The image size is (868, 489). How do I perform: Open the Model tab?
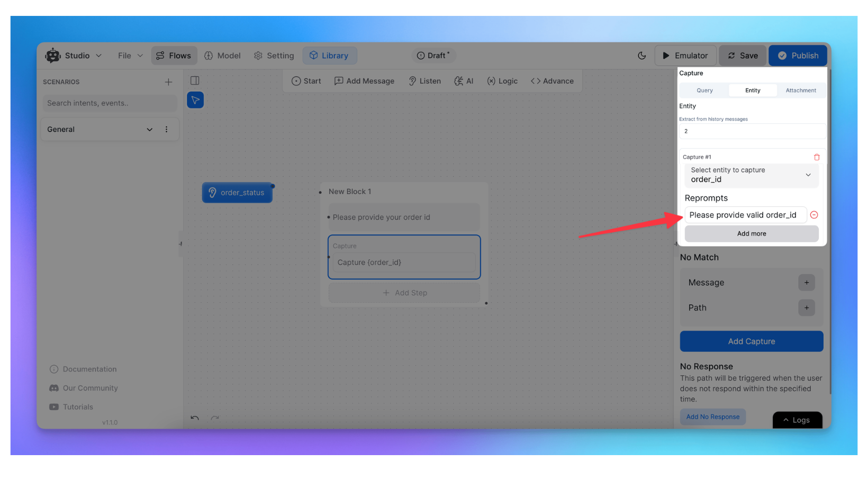tap(222, 56)
